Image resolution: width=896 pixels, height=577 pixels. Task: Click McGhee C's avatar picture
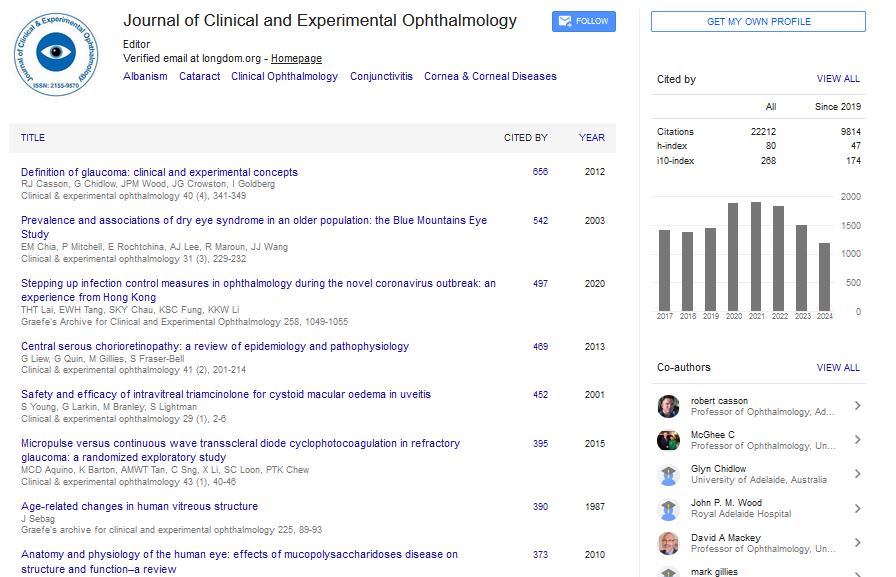point(668,440)
